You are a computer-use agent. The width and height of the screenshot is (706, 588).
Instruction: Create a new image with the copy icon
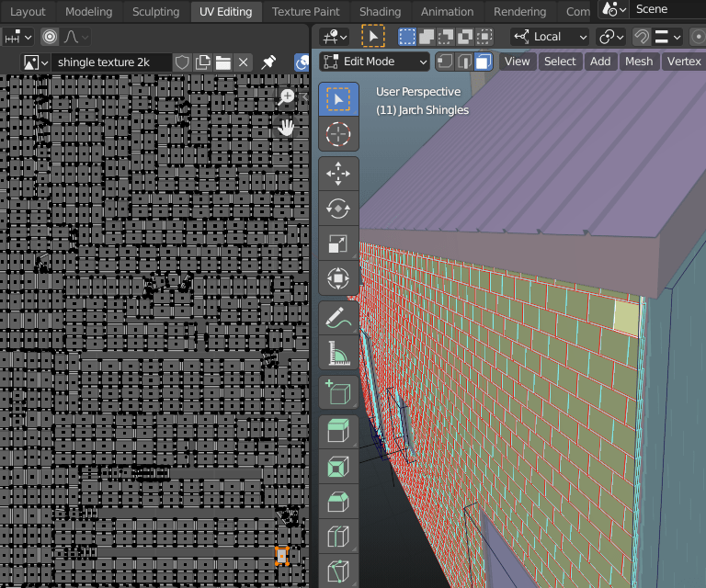click(x=202, y=62)
